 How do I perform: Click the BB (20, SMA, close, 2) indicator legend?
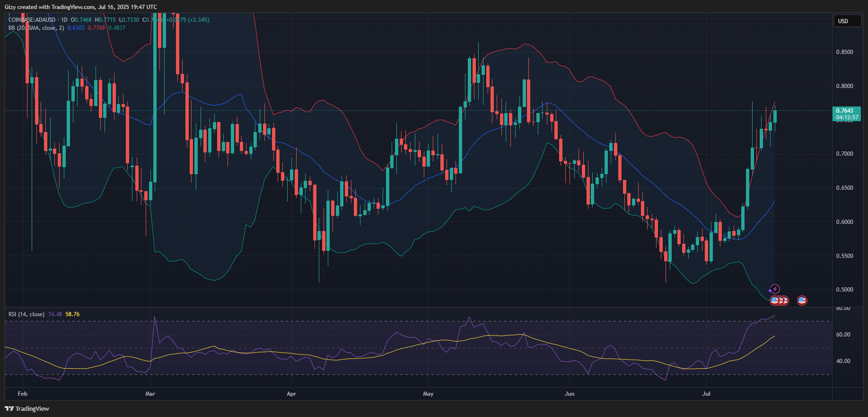(x=36, y=28)
